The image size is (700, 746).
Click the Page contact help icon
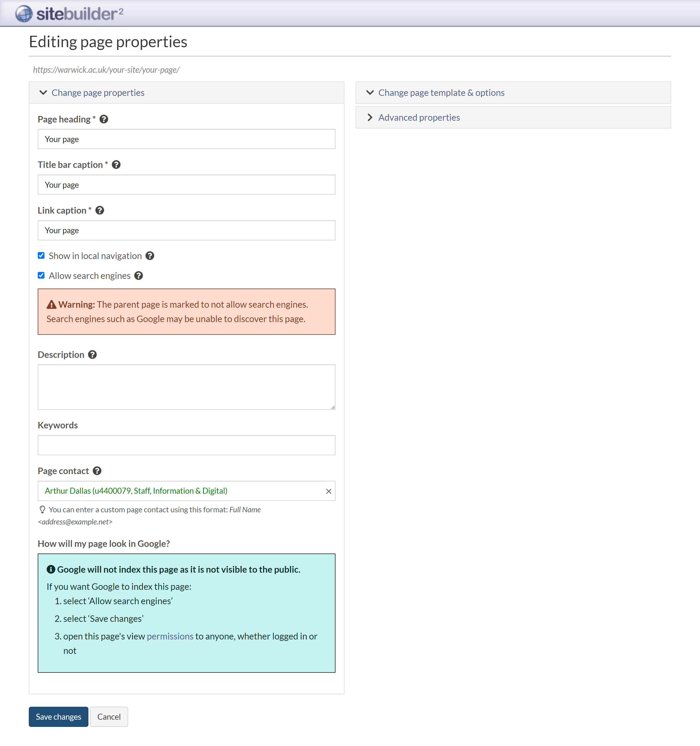tap(97, 471)
